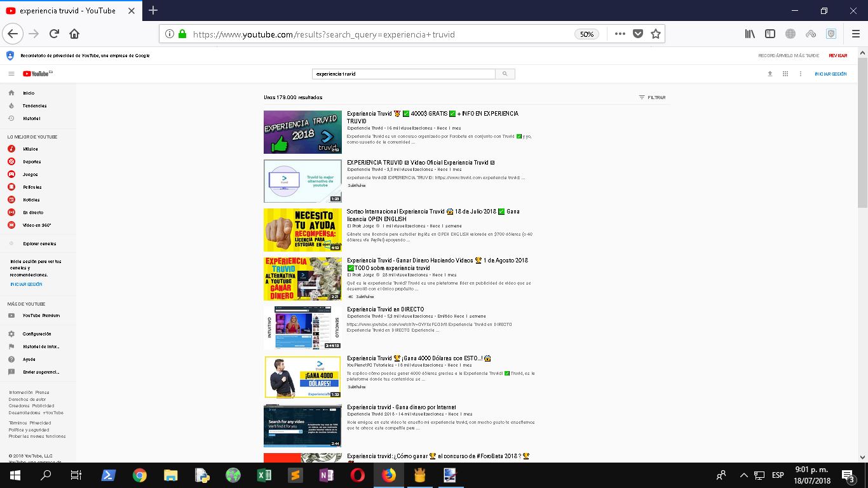The image size is (868, 488).
Task: Open the YouTube apps grid
Action: tap(785, 74)
